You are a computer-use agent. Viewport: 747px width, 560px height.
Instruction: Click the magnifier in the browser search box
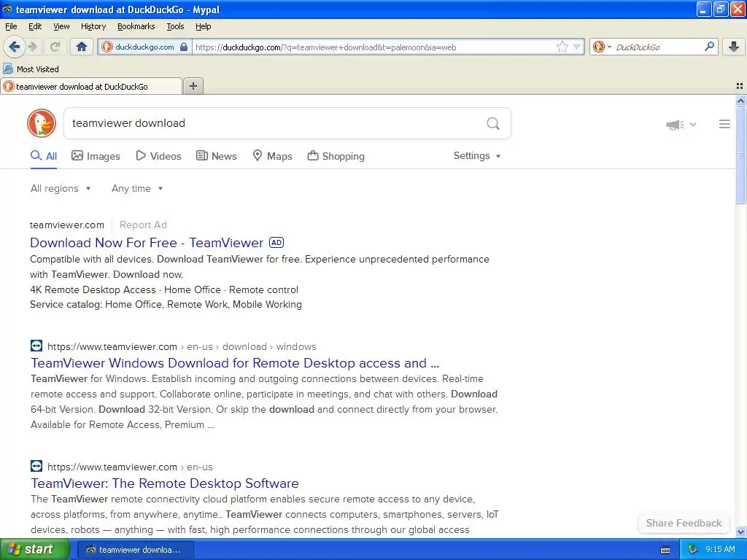click(x=709, y=47)
